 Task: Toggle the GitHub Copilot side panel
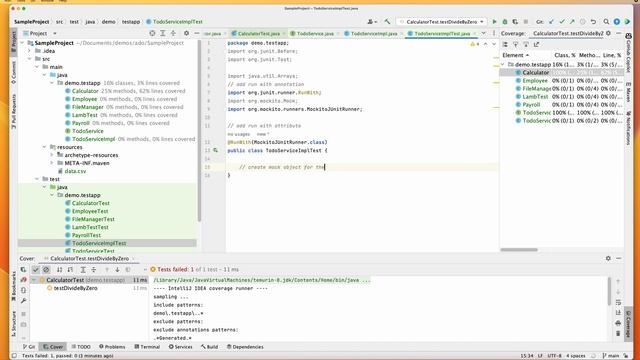(628, 53)
